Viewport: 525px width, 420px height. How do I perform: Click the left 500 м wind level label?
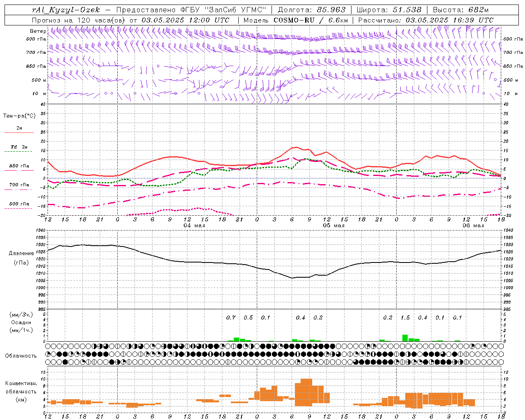tap(39, 80)
